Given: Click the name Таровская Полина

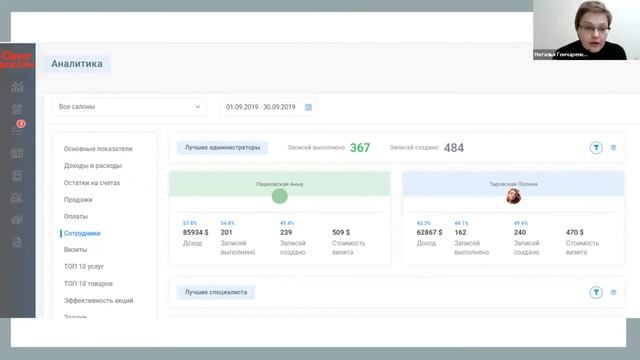Looking at the screenshot, I should tap(513, 184).
